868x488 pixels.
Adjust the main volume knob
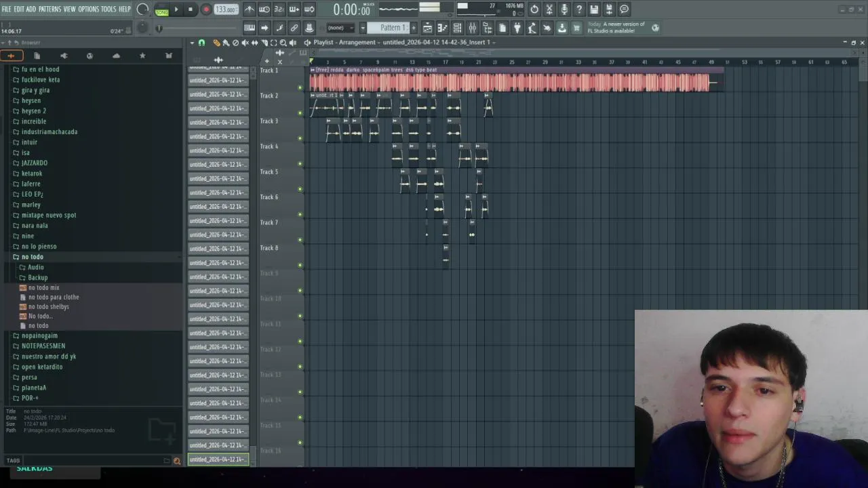142,9
